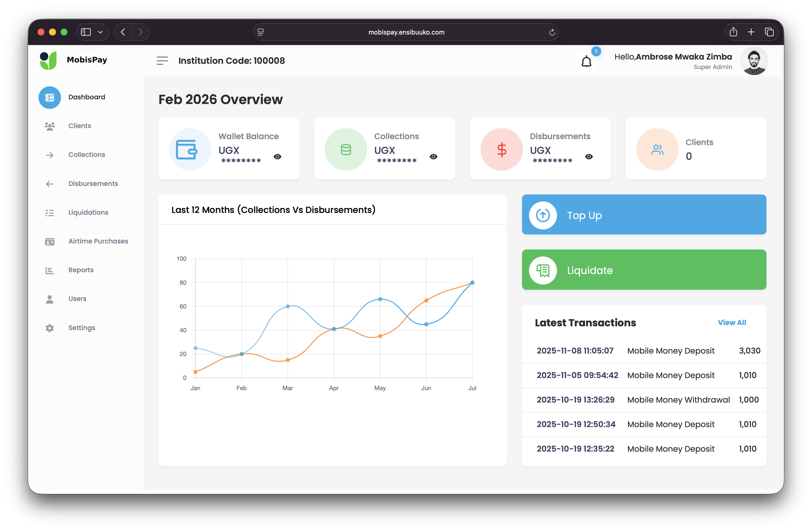Open the Reports sidebar menu item
This screenshot has width=812, height=531.
[x=81, y=270]
